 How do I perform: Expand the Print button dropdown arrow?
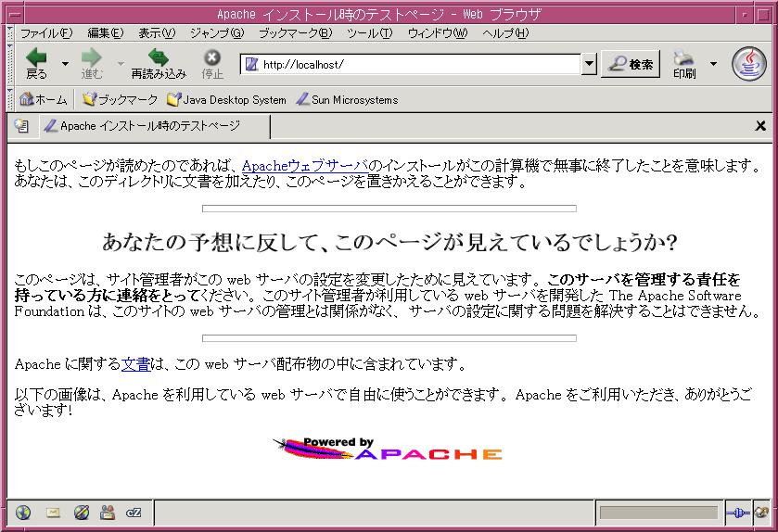point(713,64)
